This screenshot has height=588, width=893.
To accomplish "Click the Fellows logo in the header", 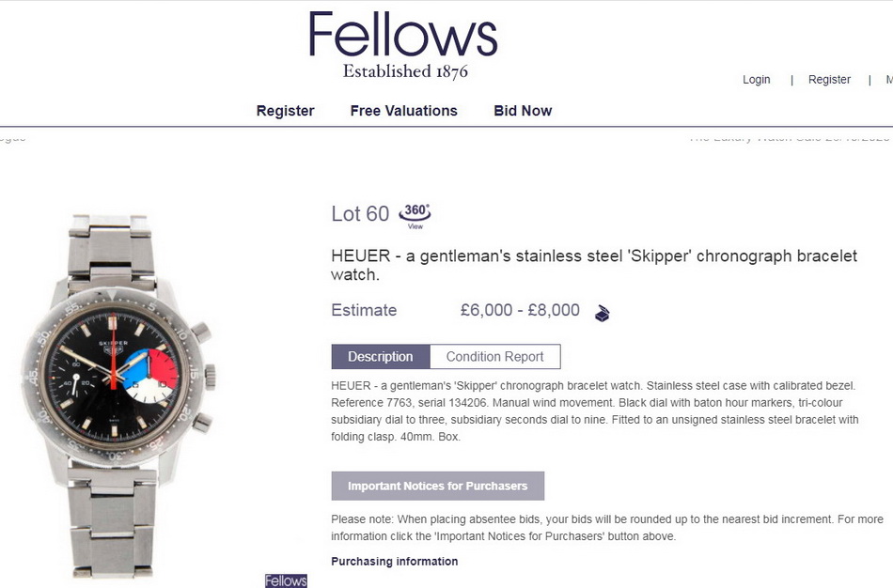I will point(403,37).
